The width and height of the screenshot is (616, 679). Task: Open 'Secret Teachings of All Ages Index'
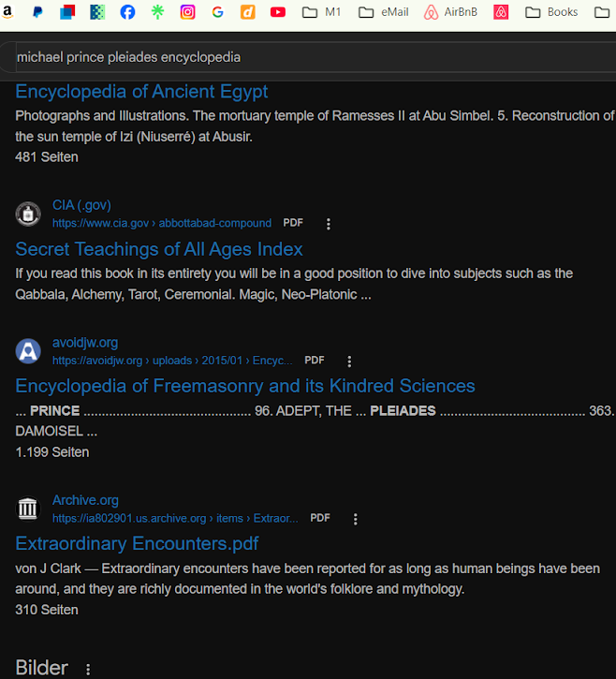159,249
